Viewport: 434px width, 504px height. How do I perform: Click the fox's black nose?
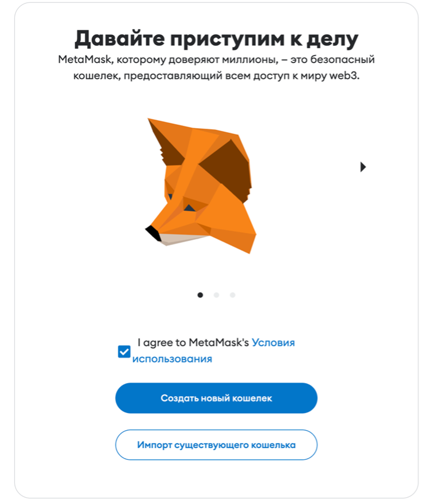pos(153,233)
